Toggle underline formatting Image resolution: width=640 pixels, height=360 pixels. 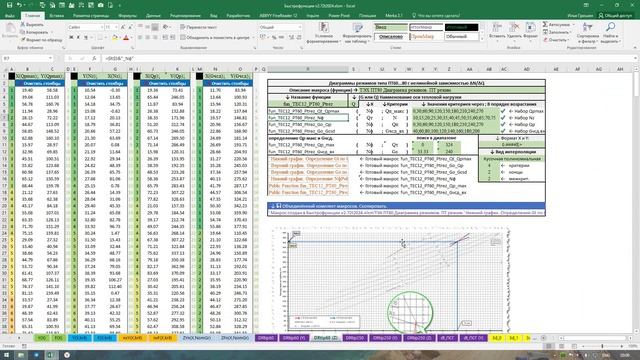(x=86, y=37)
